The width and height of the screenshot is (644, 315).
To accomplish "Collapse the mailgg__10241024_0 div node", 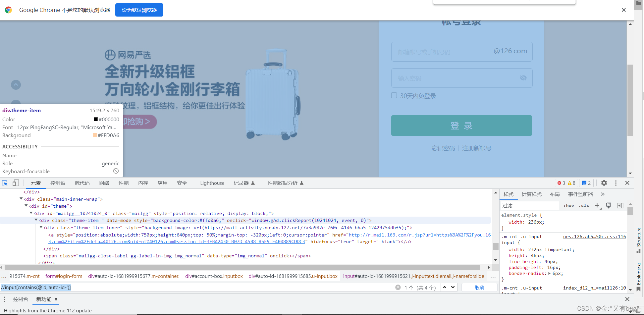I will [31, 213].
